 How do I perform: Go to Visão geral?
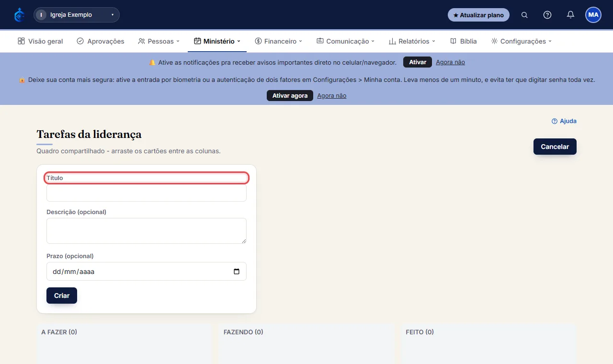click(x=40, y=41)
